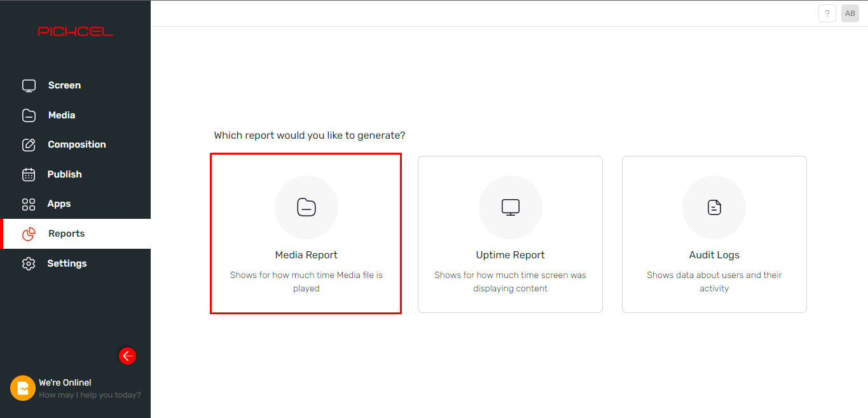Click the monitor icon on the Uptime Report card
This screenshot has height=418, width=868.
[x=510, y=207]
